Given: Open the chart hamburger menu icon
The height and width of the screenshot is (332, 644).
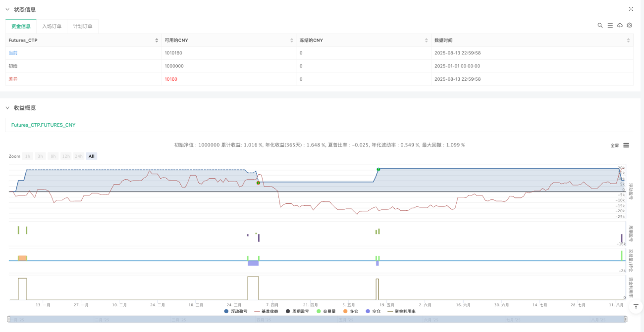Looking at the screenshot, I should (626, 145).
